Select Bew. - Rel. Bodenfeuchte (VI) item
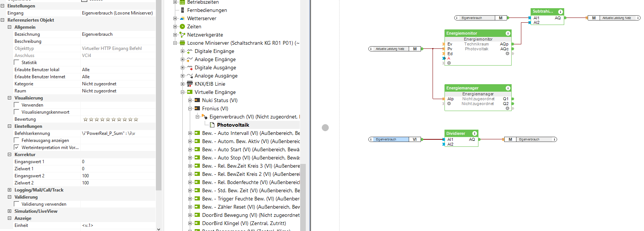The image size is (644, 231). coord(251,182)
